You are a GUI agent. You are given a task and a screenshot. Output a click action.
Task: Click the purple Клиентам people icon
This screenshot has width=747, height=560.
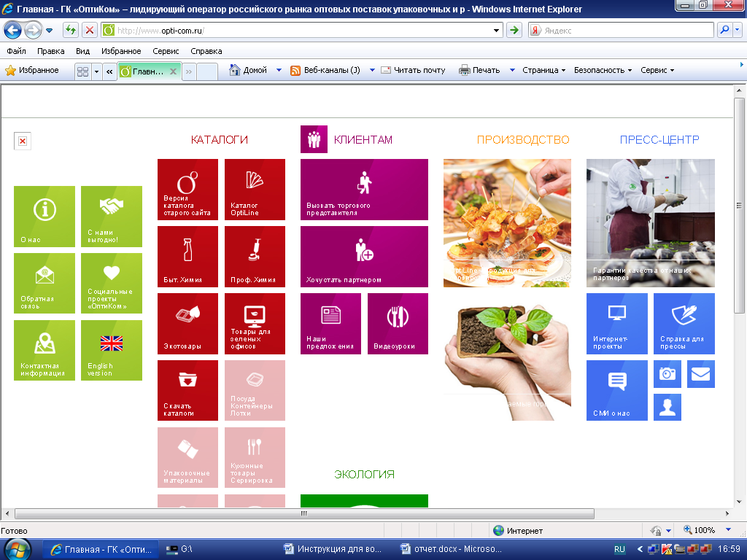[x=314, y=139]
